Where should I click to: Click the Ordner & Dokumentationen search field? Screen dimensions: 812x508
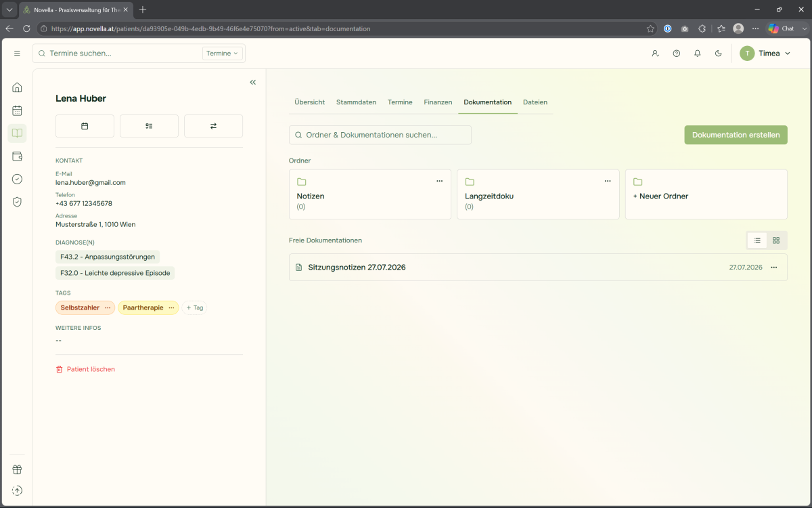[380, 135]
